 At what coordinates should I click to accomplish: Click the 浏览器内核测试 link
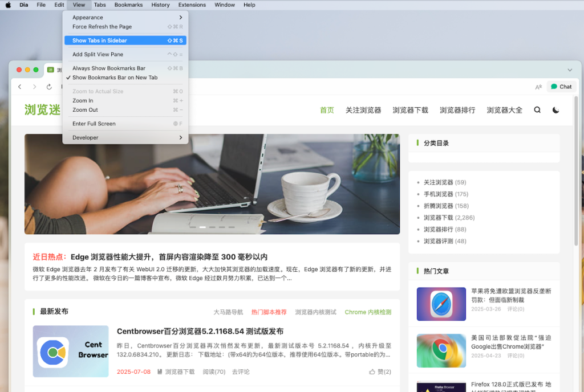[x=316, y=312]
